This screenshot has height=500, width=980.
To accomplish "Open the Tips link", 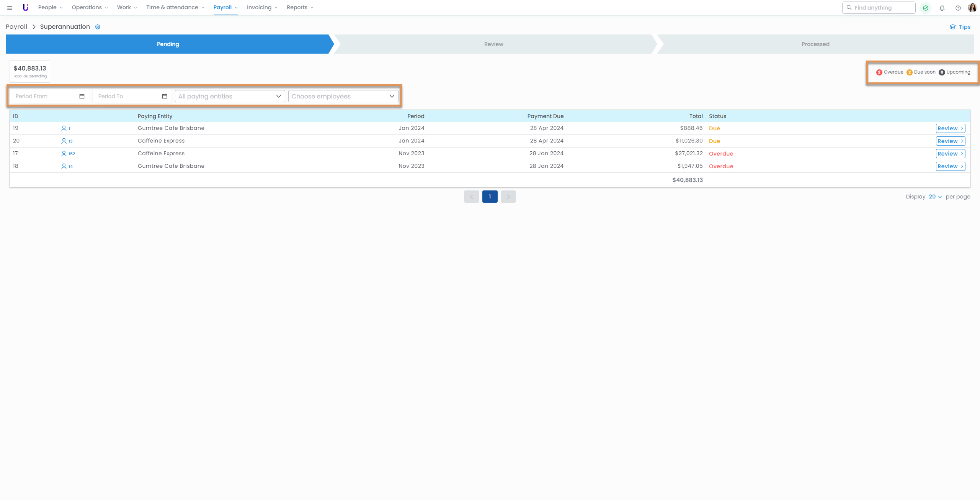I will tap(960, 27).
